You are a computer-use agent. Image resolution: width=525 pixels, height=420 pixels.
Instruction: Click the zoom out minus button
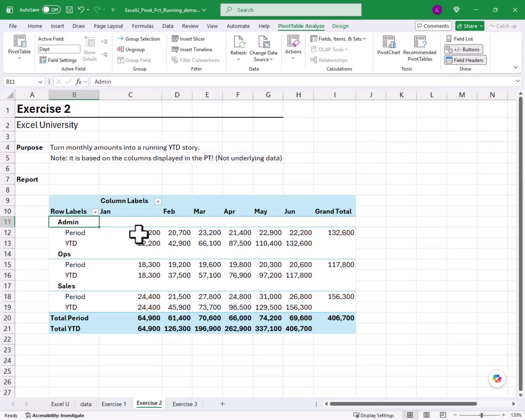tap(455, 415)
